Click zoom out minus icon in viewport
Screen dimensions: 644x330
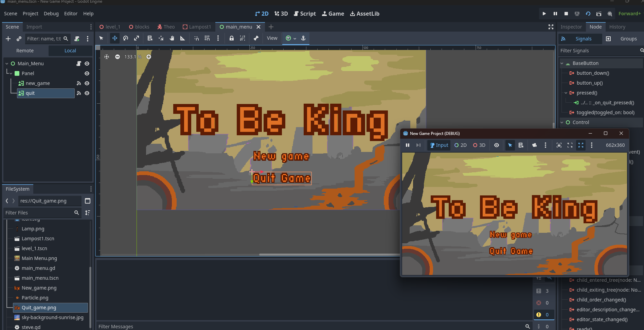tap(118, 57)
